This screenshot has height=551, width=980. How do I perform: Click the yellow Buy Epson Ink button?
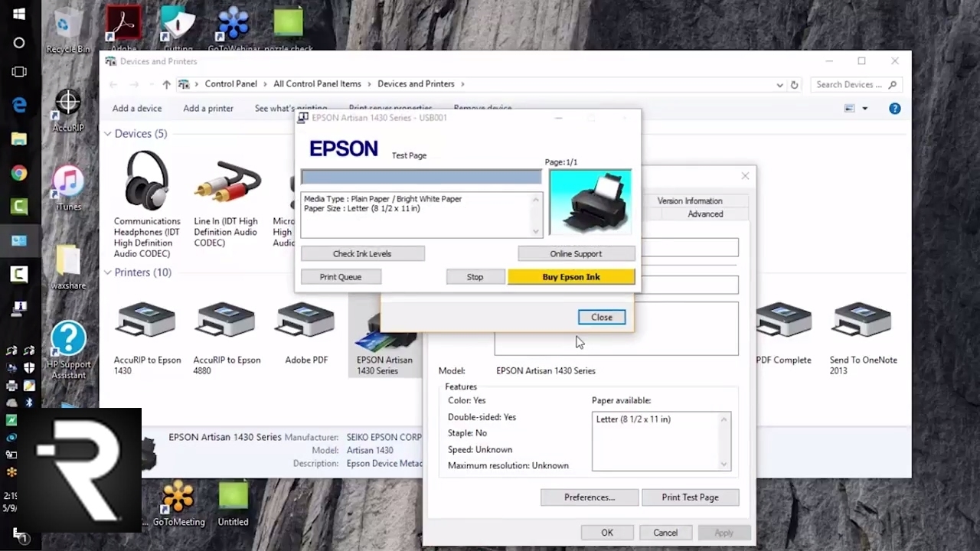click(x=571, y=277)
